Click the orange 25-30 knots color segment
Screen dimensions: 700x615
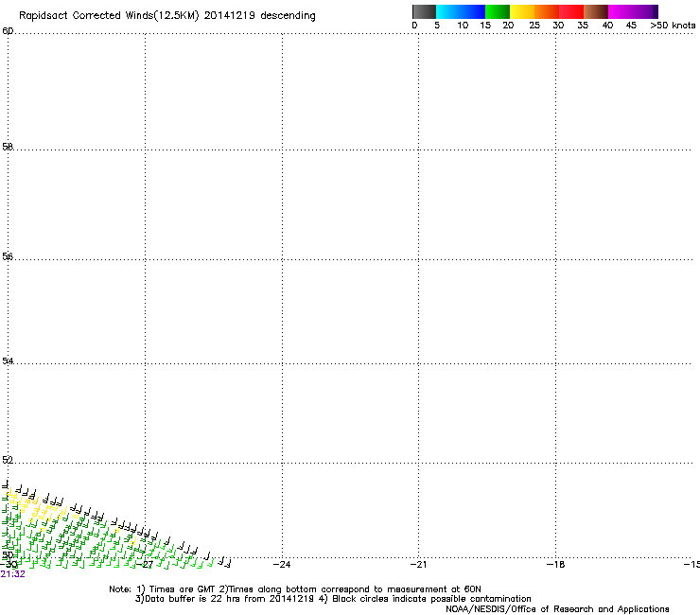547,11
